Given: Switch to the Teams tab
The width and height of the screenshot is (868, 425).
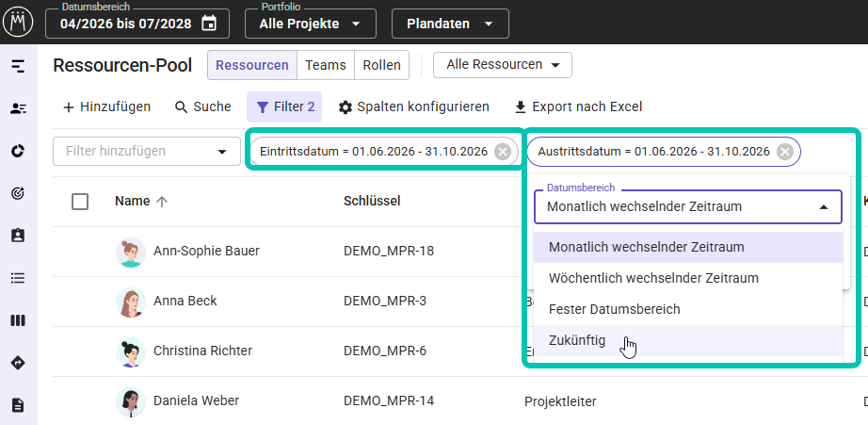Looking at the screenshot, I should coord(326,65).
